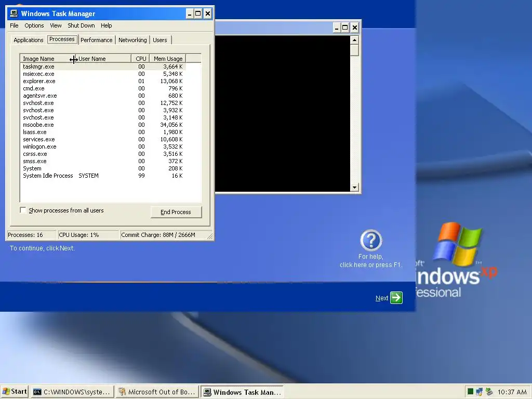Click the green Next arrow icon
Viewport: 532px width, 399px height.
pyautogui.click(x=396, y=298)
